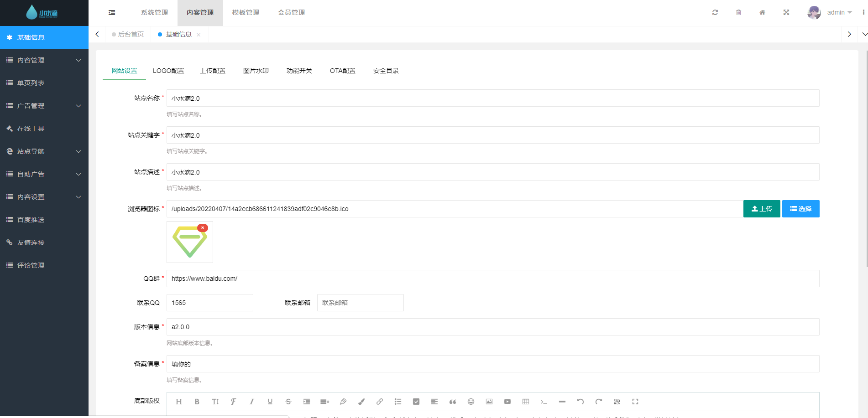Open 评论管理 from the sidebar

31,265
